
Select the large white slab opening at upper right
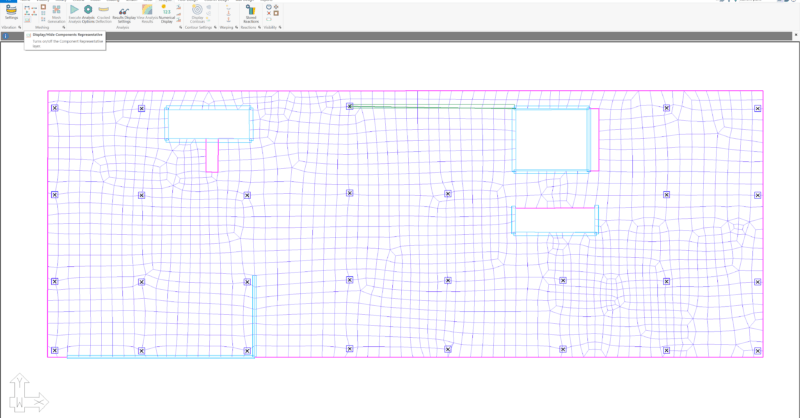tap(551, 139)
